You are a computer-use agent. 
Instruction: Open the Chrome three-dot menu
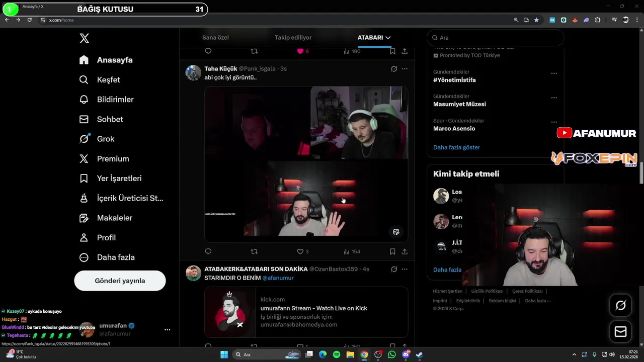coord(636,20)
